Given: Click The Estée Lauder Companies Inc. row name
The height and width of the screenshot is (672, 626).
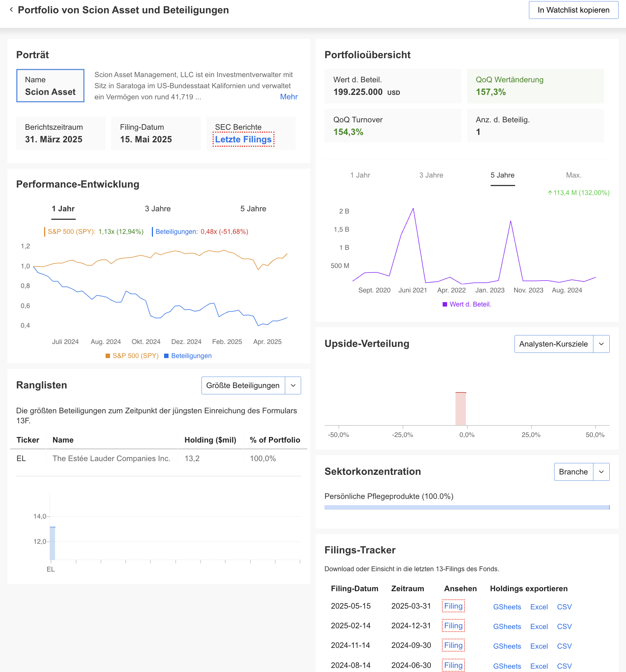Looking at the screenshot, I should [x=111, y=459].
